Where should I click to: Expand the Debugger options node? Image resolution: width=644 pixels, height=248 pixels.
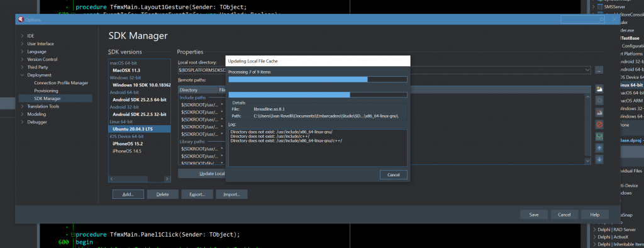pos(22,121)
